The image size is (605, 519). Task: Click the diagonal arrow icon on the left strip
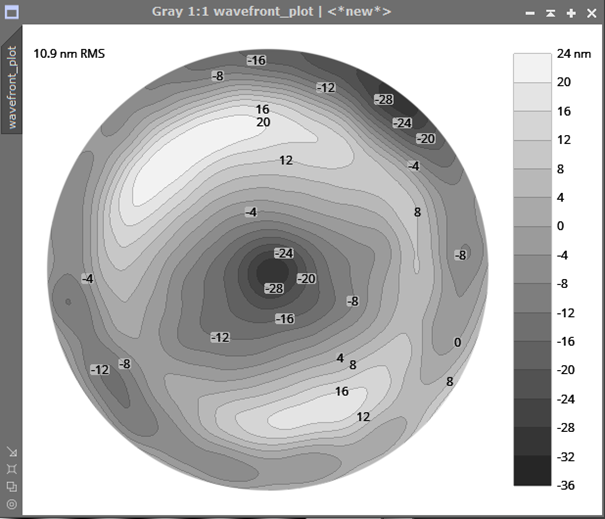12,451
